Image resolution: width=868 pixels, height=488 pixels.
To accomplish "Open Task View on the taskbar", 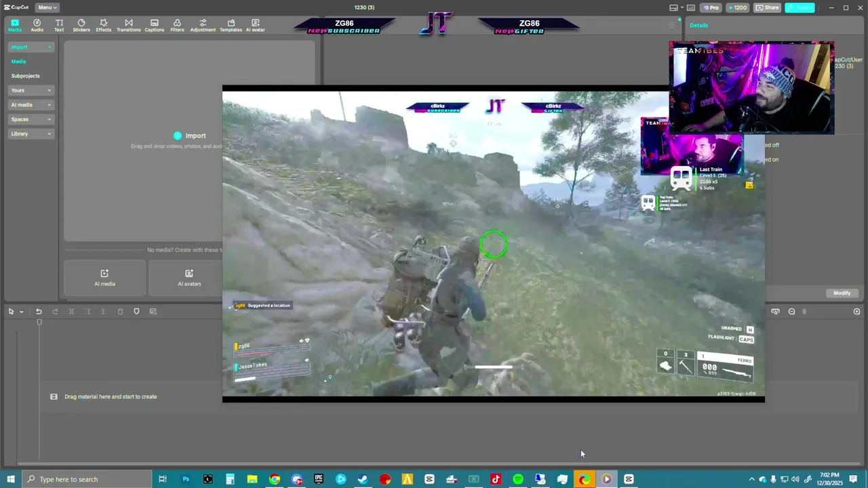I will pos(163,479).
